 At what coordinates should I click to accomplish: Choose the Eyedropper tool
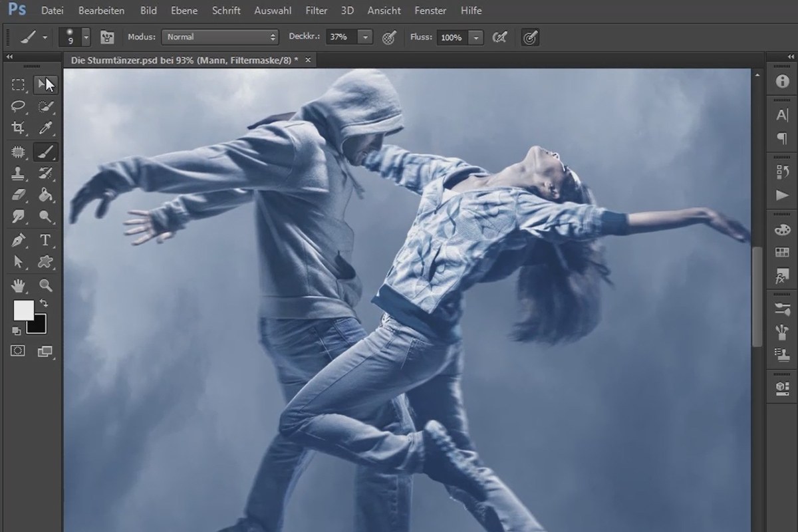(x=45, y=128)
